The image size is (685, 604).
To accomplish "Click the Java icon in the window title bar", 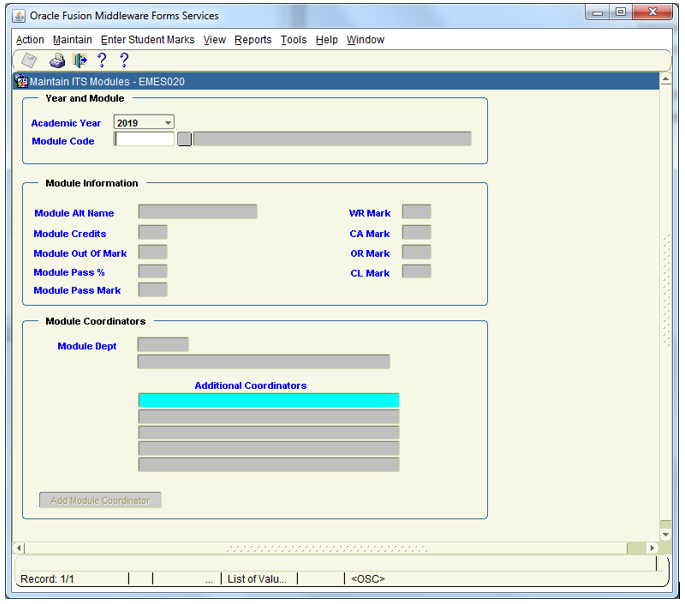I will [x=19, y=16].
